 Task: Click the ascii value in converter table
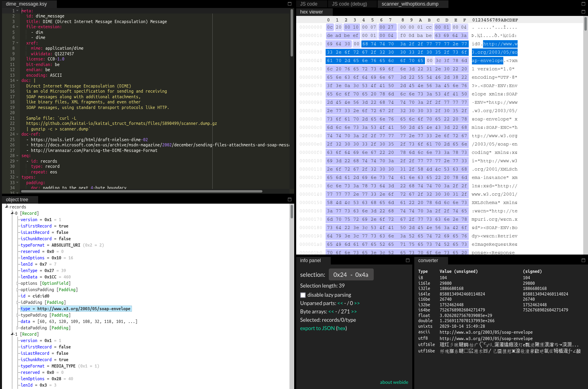486,332
